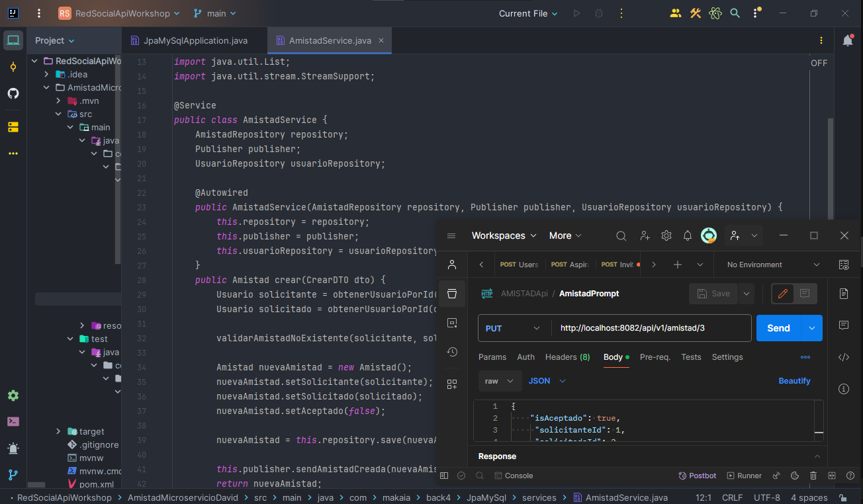The width and height of the screenshot is (863, 504).
Task: Select the Headers tab in Postman
Action: (x=567, y=357)
